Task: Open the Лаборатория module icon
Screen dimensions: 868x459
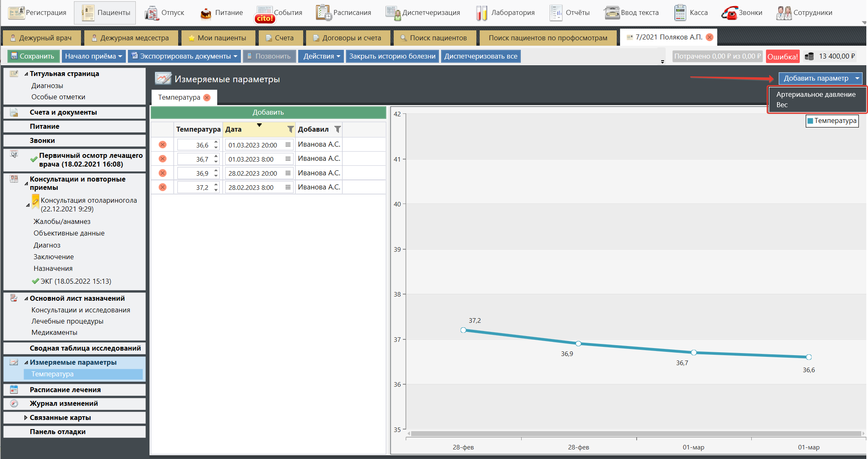Action: click(481, 13)
